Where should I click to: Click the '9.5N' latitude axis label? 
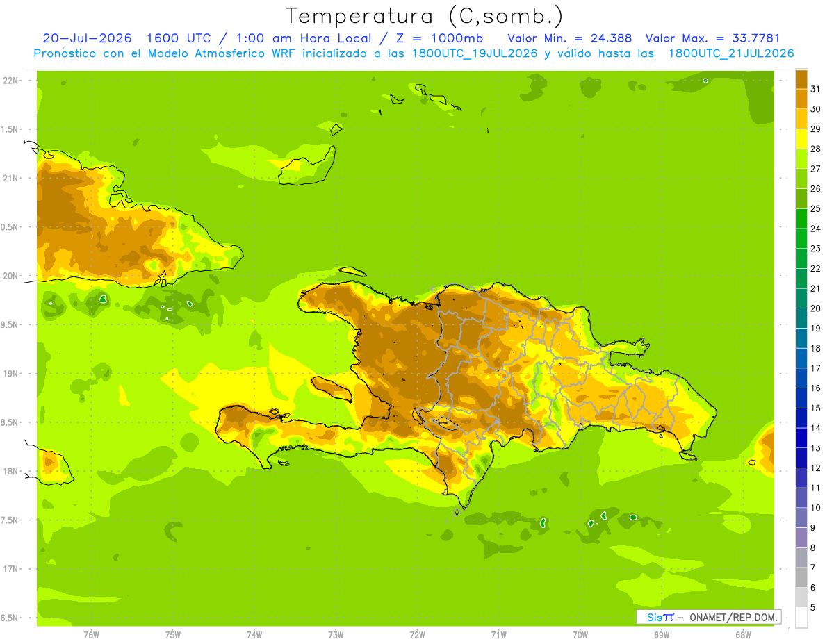(x=10, y=325)
